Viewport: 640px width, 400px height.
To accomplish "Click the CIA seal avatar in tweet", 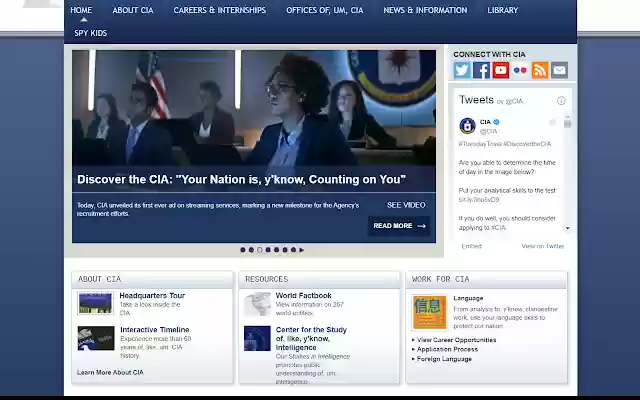I will [x=467, y=126].
